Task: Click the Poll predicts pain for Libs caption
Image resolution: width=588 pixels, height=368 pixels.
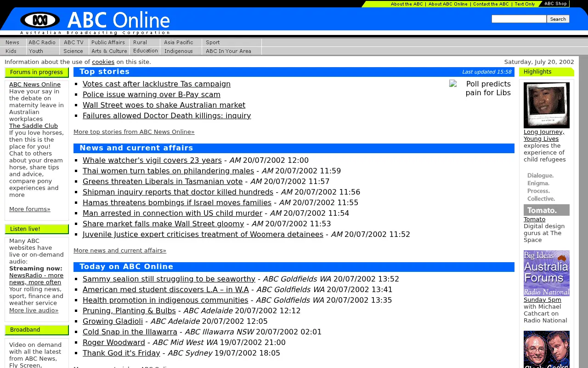Action: [x=488, y=88]
